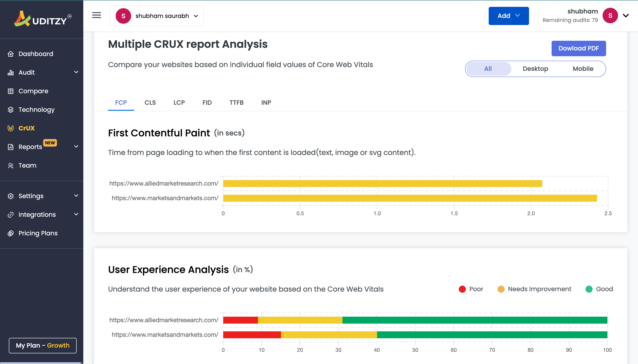
Task: Switch to the CLS metric tab
Action: 150,103
